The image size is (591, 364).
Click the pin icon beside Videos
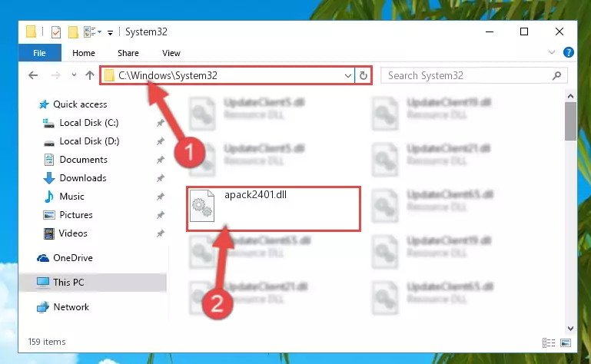tap(160, 233)
